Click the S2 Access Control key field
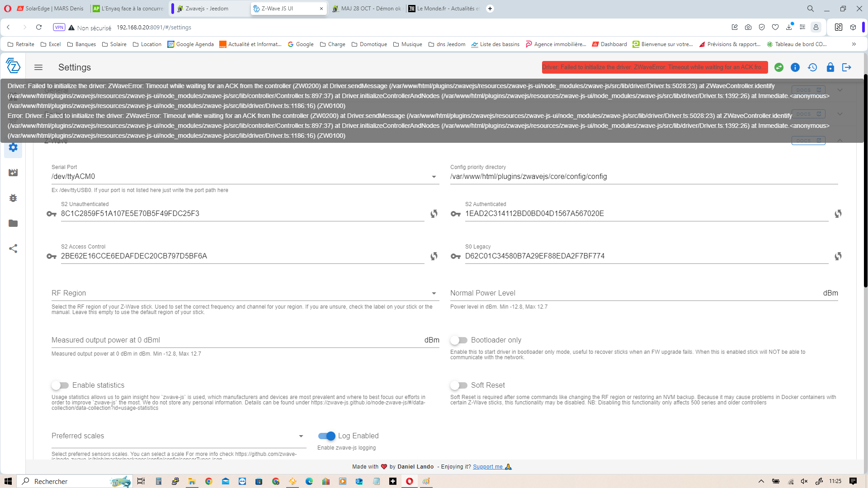The image size is (868, 488). [x=242, y=256]
